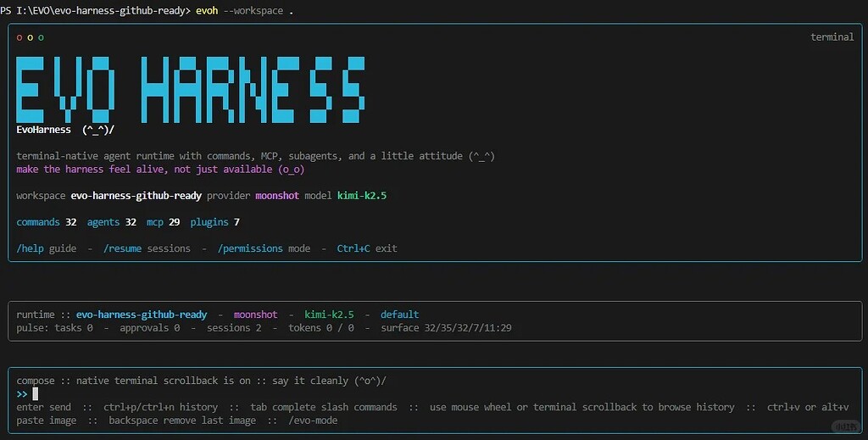Click 'evo-harness-github-ready' in runtime status bar
Viewport: 868px width, 440px height.
pos(142,315)
